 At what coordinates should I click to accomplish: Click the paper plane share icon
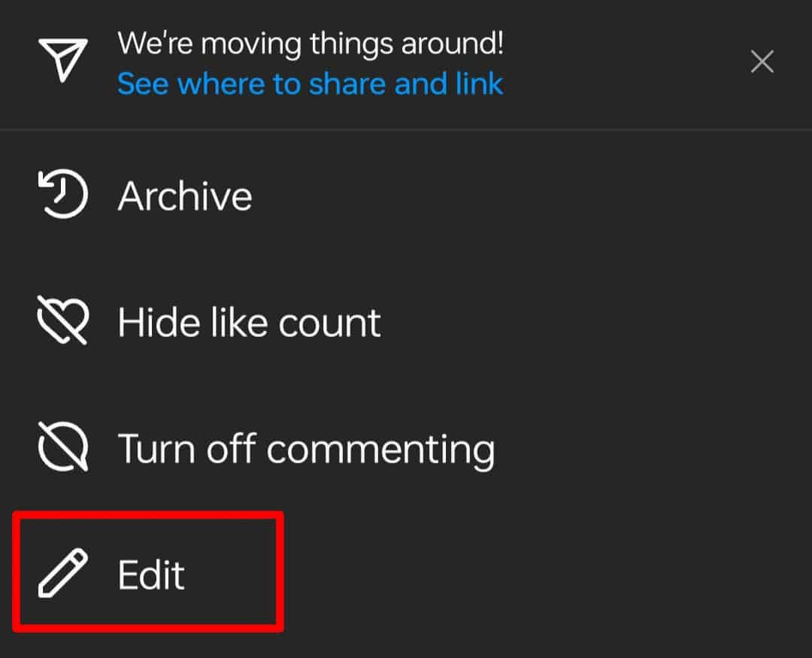[63, 60]
